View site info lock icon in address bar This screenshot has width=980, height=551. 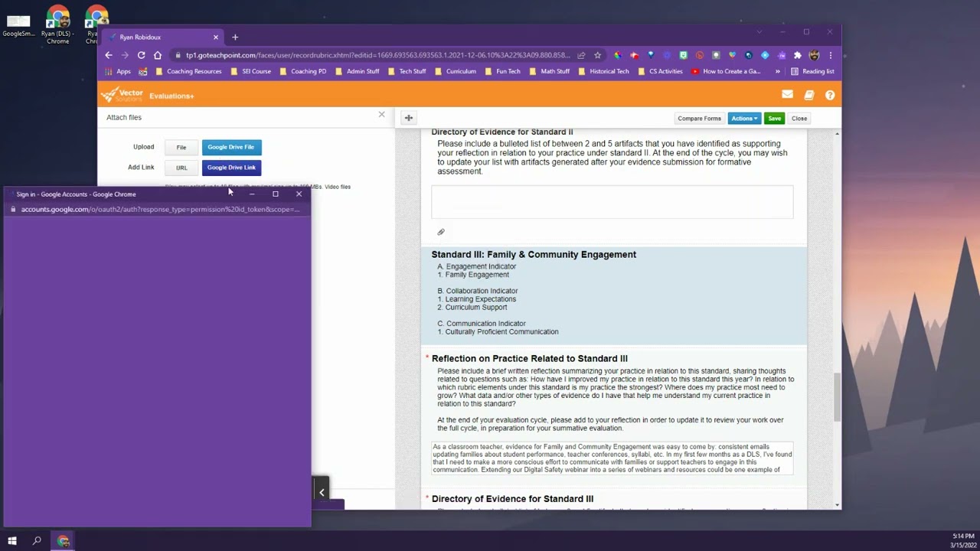click(x=178, y=55)
